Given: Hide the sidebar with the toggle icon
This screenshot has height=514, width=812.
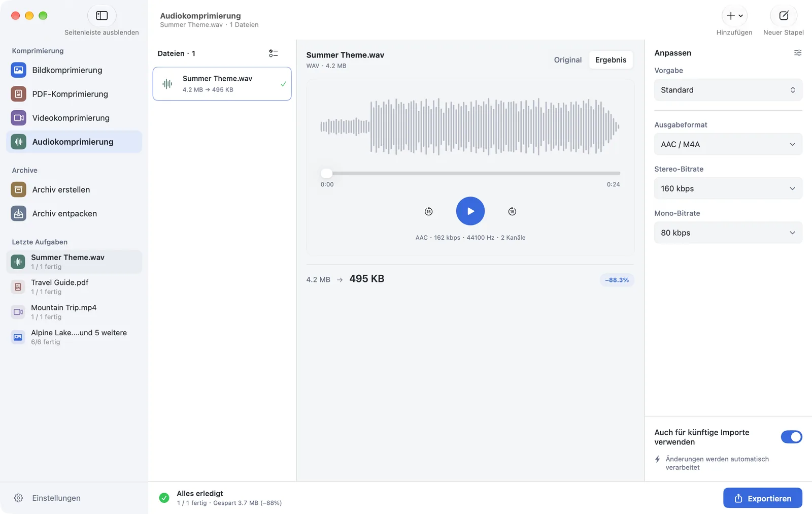Looking at the screenshot, I should pos(101,16).
